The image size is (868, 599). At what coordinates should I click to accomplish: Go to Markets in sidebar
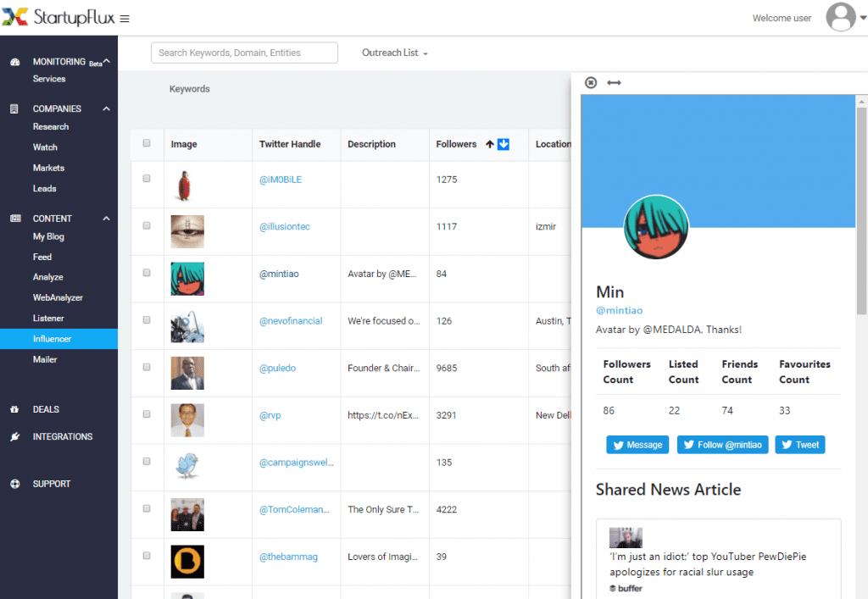coord(48,168)
